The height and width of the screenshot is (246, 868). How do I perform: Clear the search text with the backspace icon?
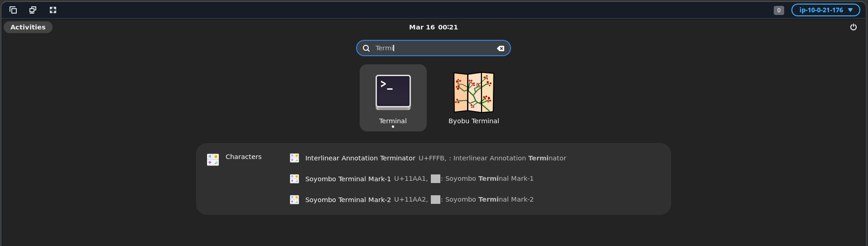click(501, 48)
